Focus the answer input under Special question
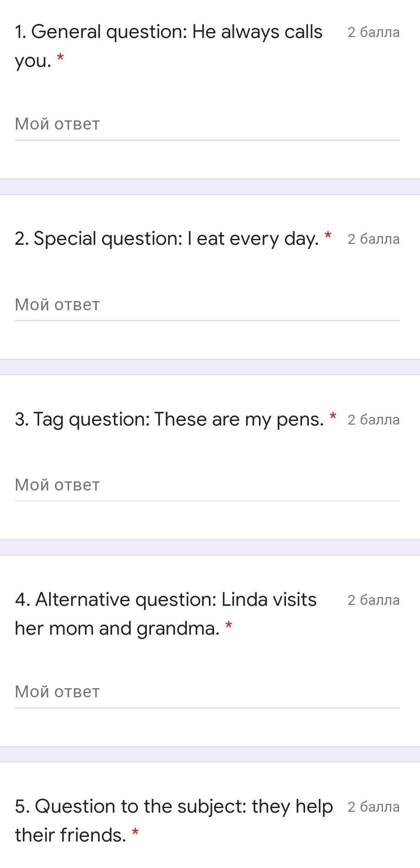420x868 pixels. pyautogui.click(x=207, y=305)
